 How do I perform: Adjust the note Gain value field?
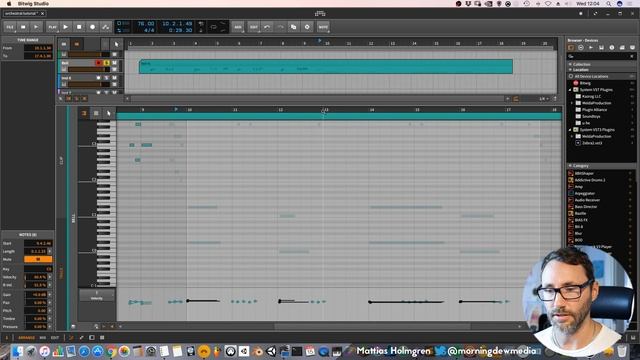click(36, 294)
